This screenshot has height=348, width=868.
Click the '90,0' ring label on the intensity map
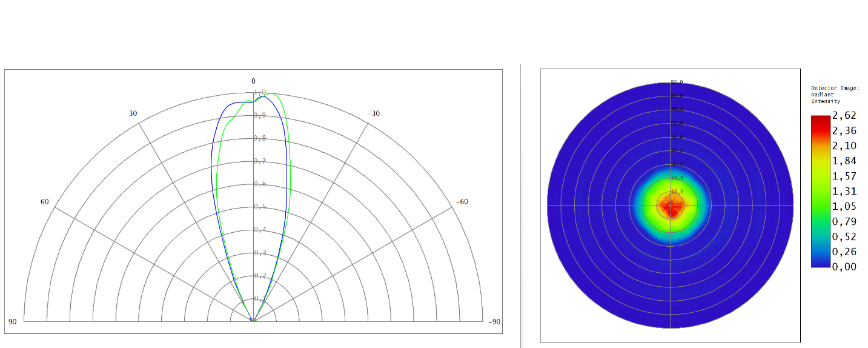point(677,82)
